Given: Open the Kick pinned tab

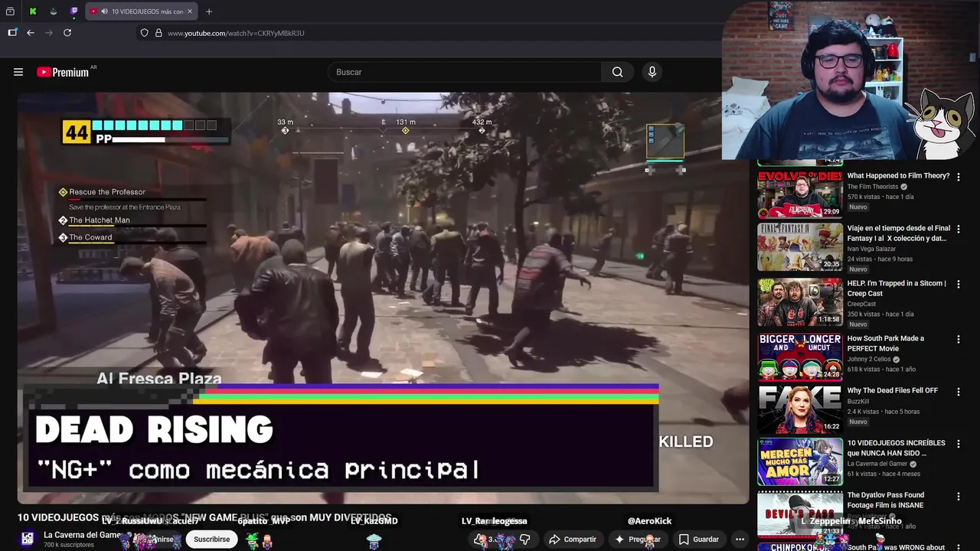Looking at the screenshot, I should click(33, 11).
